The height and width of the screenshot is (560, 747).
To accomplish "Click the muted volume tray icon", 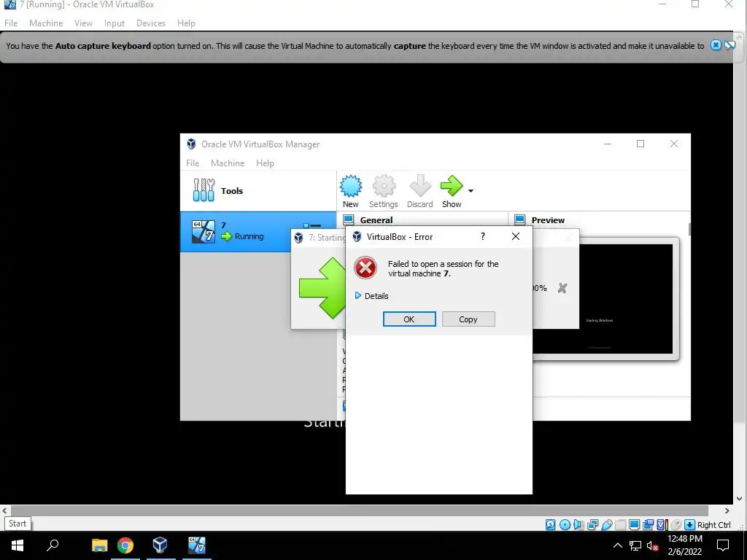I will click(x=652, y=545).
